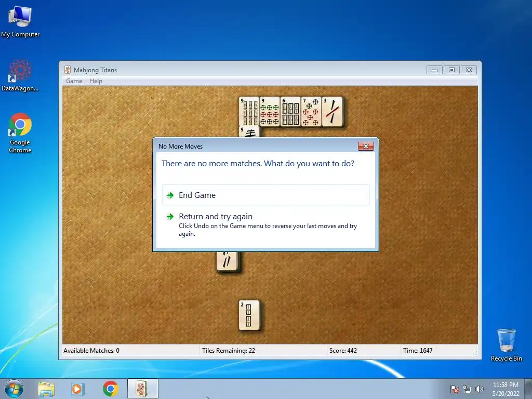This screenshot has width=532, height=399.
Task: Launch Windows Media Player from taskbar
Action: pyautogui.click(x=77, y=389)
